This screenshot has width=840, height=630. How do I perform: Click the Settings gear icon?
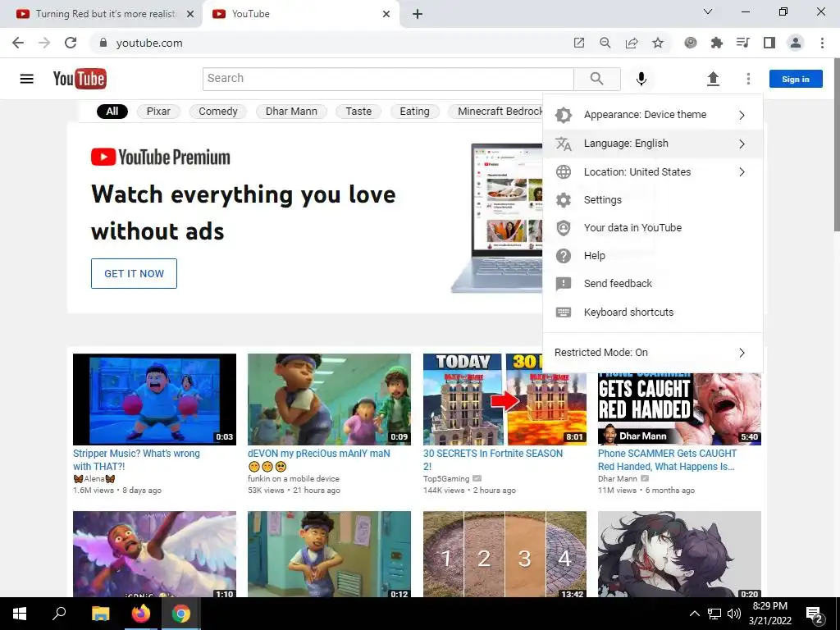(563, 200)
